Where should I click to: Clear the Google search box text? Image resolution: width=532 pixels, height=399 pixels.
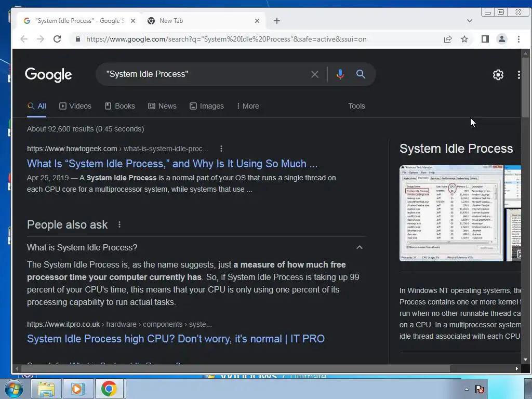[x=315, y=74]
